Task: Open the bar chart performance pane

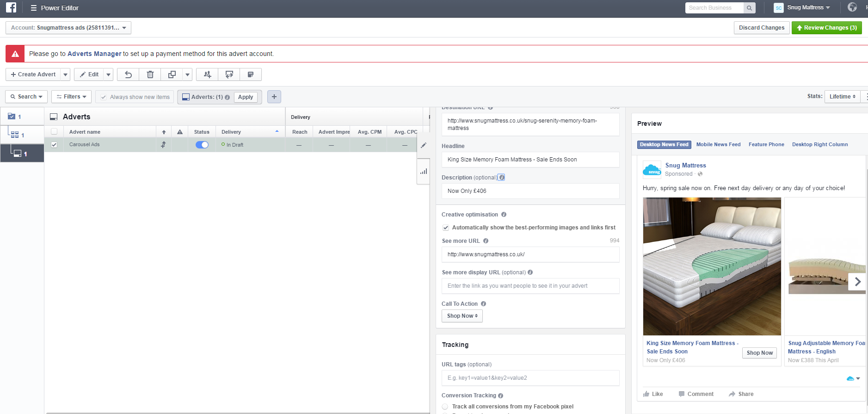Action: (424, 171)
